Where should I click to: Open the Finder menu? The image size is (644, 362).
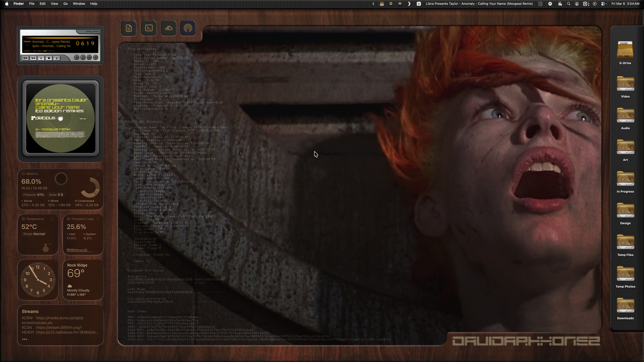[19, 4]
